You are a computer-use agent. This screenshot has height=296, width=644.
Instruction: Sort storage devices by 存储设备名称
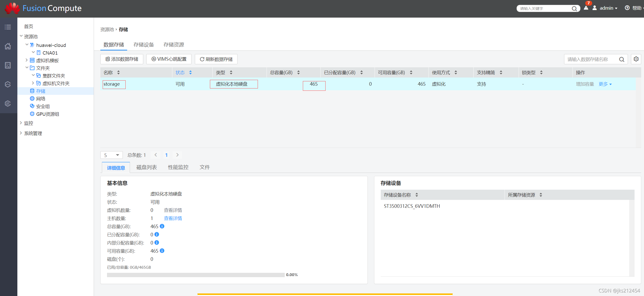tap(417, 195)
